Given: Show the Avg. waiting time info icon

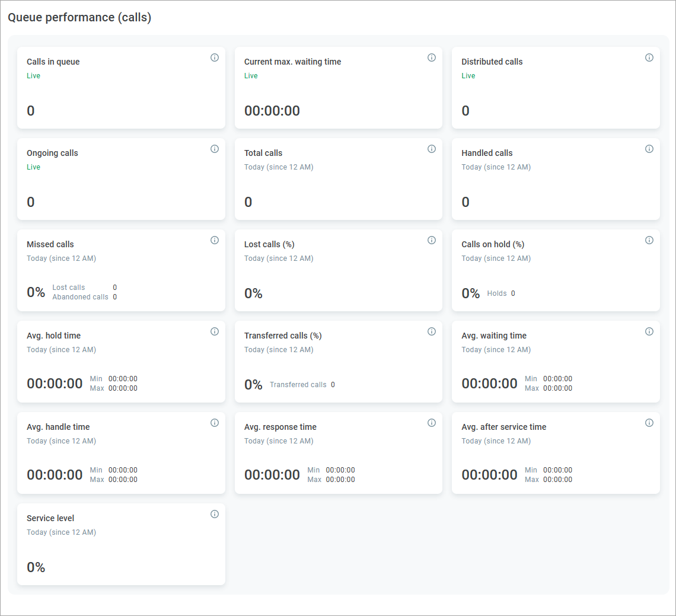Looking at the screenshot, I should (649, 331).
